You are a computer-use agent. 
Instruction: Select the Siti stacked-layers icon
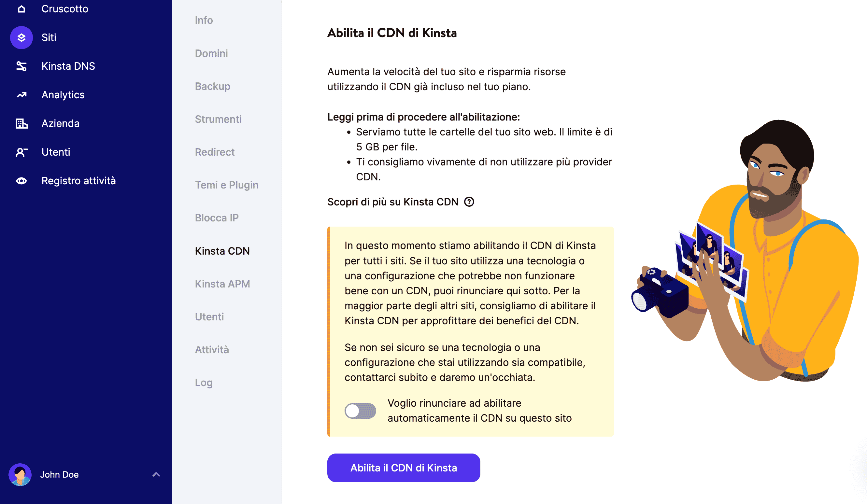pos(21,37)
